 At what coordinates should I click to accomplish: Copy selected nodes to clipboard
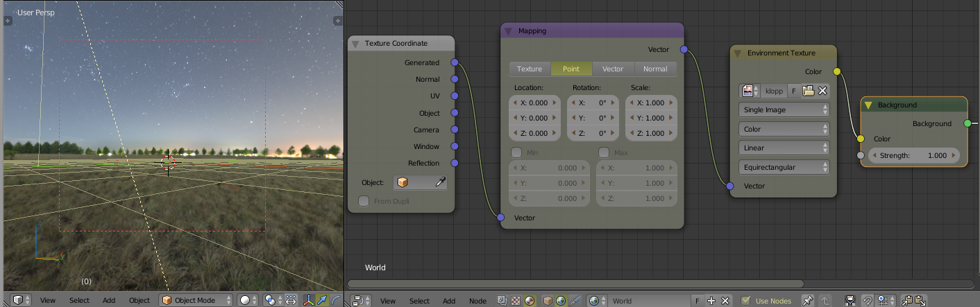(x=907, y=301)
